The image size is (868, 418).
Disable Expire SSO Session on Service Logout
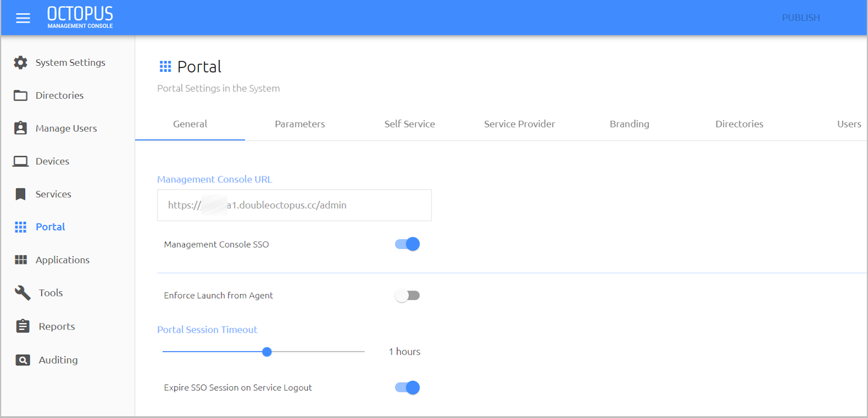[x=408, y=388]
